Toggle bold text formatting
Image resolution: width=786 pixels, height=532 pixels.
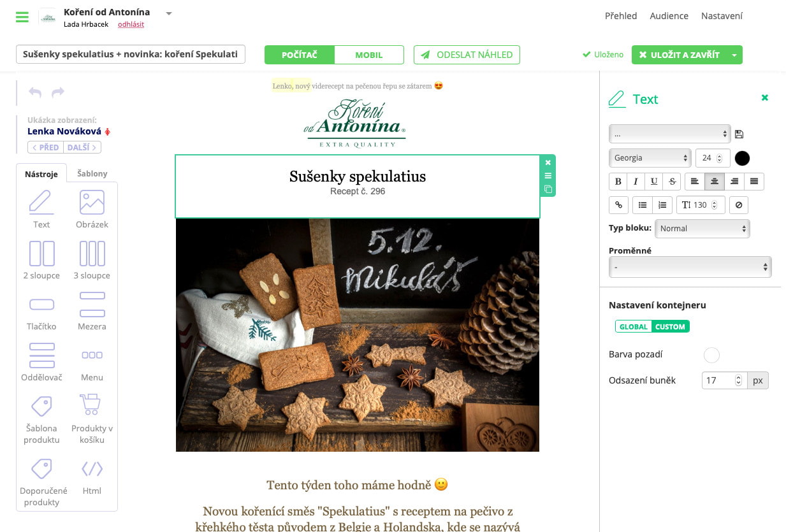coord(618,182)
